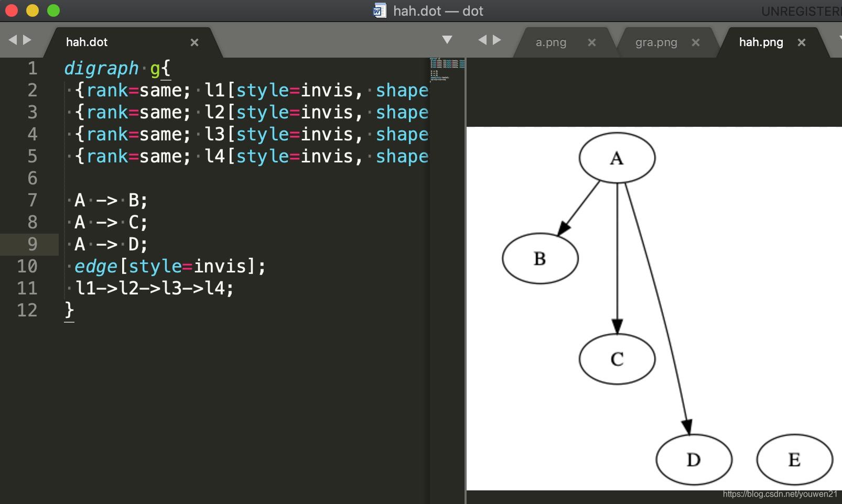Click the back navigation arrow in right pane
This screenshot has height=504, width=842.
click(x=482, y=39)
